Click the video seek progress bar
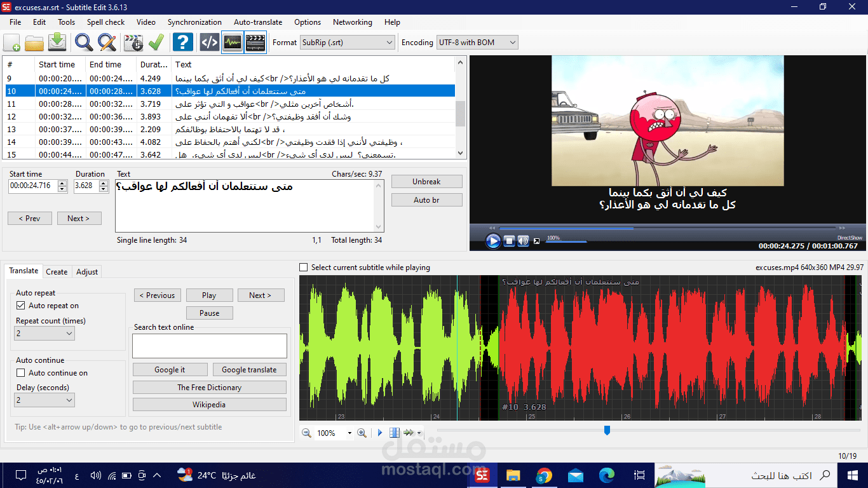Viewport: 868px width, 488px height. pos(667,228)
